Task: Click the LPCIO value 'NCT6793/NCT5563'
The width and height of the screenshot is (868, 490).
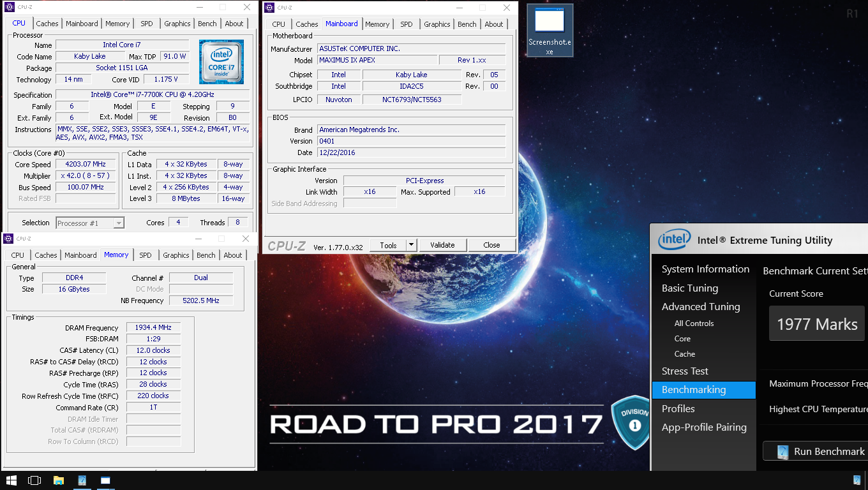Action: tap(412, 100)
